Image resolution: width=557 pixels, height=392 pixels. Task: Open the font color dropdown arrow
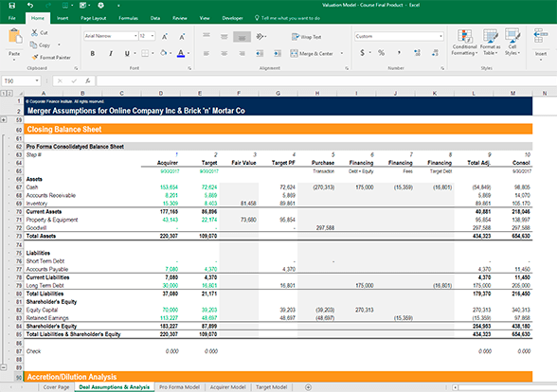(x=189, y=53)
